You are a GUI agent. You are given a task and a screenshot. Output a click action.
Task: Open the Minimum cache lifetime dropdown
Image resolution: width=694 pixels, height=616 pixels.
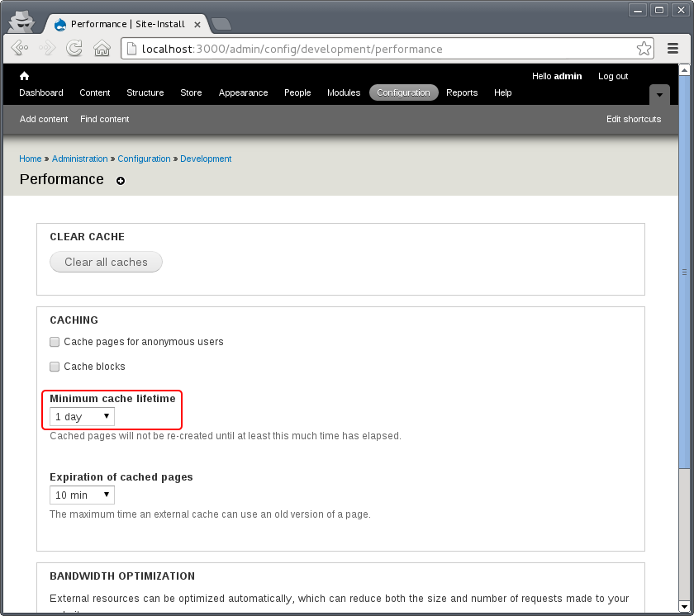pyautogui.click(x=82, y=416)
